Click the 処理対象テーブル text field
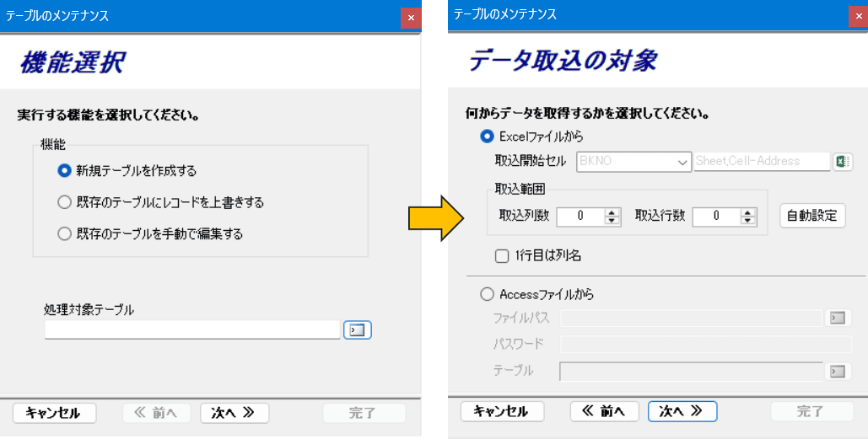868x439 pixels. click(192, 329)
